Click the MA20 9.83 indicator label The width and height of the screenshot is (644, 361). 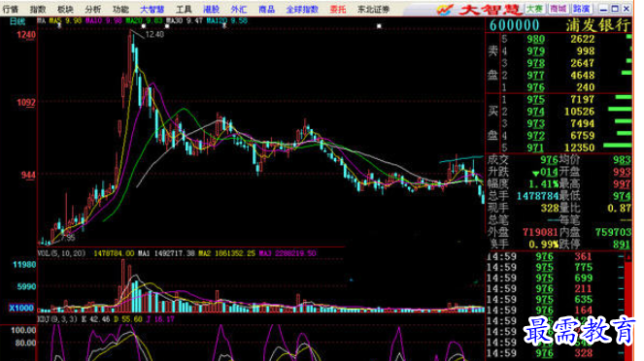point(144,20)
